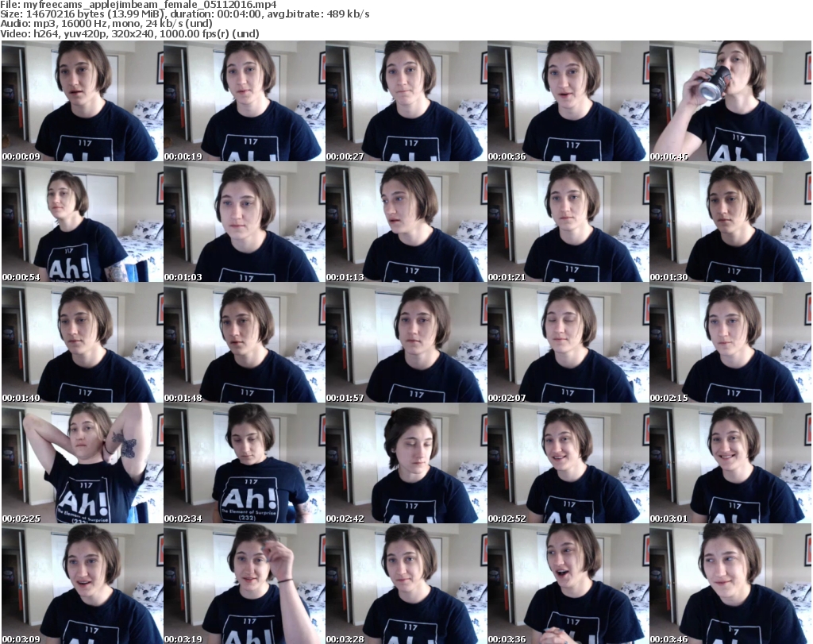The width and height of the screenshot is (813, 644).
Task: Pick the thumbnail stamped 00:01:13
Action: (406, 222)
